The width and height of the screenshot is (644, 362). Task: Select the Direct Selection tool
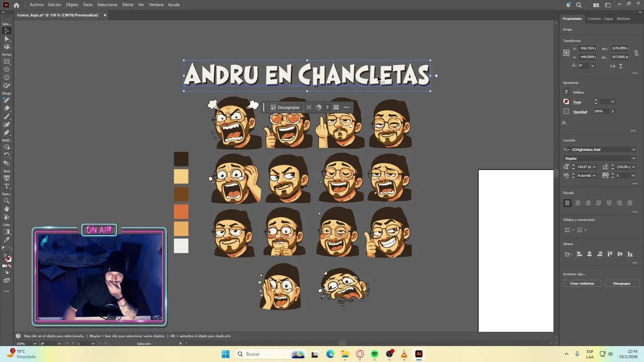7,39
